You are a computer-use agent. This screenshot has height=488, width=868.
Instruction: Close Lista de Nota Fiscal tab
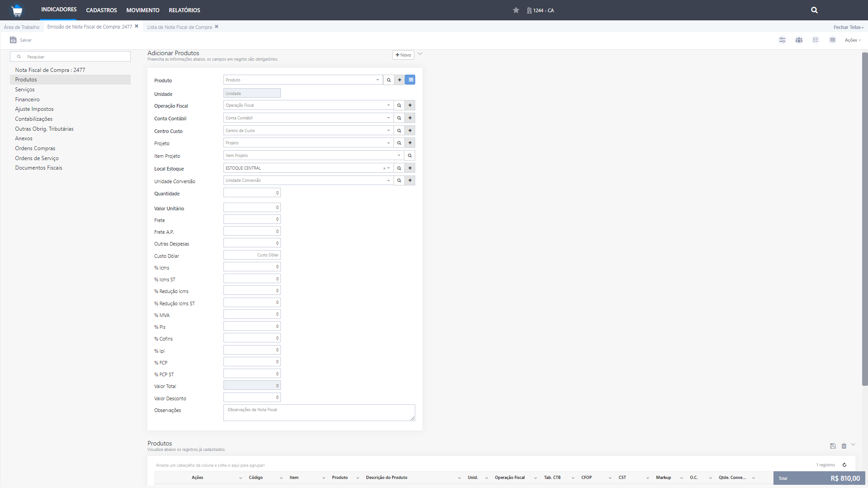(x=217, y=26)
